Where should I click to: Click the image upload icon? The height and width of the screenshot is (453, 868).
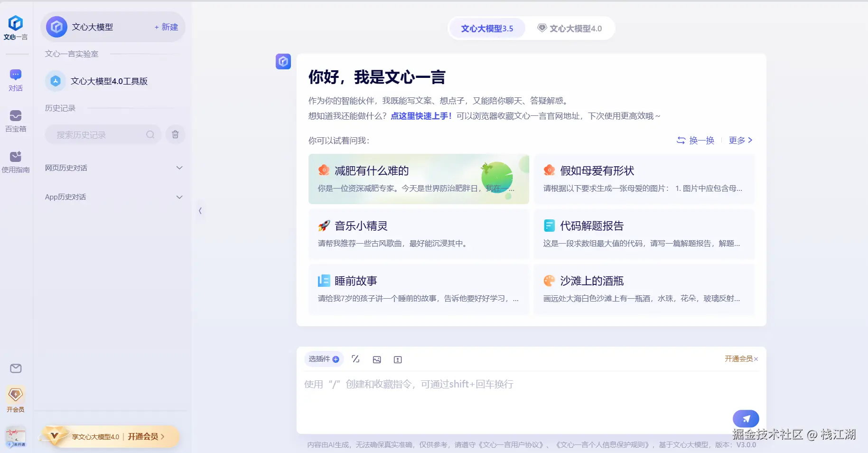pos(377,359)
